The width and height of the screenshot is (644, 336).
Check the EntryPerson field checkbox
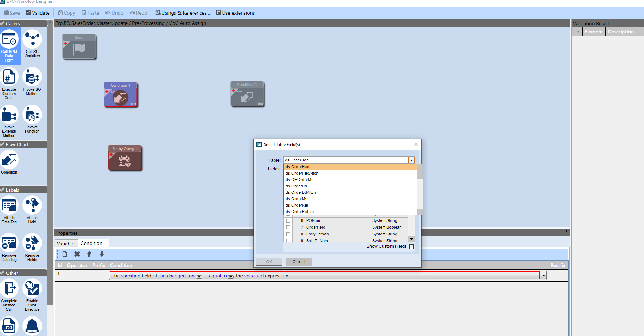[288, 234]
